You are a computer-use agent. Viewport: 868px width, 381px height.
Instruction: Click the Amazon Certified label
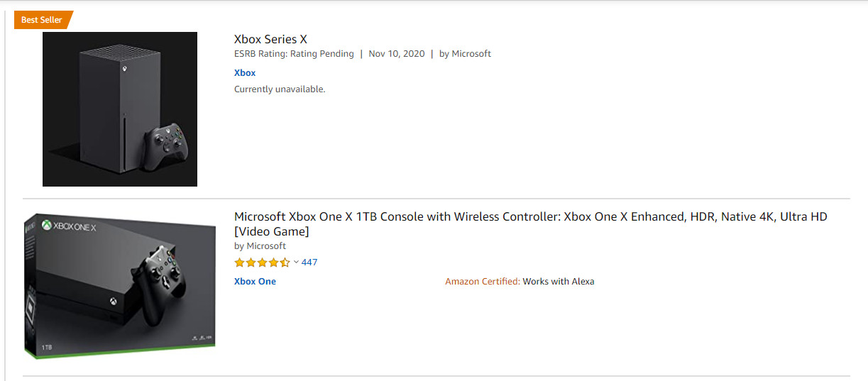point(483,282)
